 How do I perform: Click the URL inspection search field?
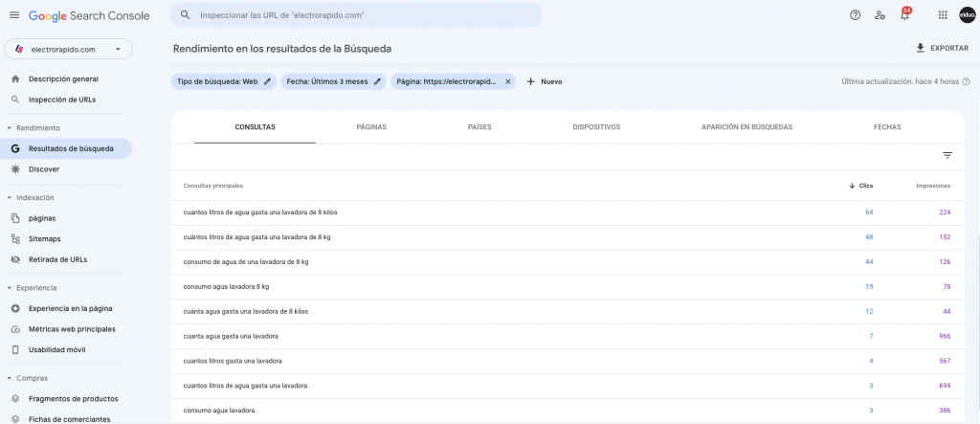pos(356,15)
